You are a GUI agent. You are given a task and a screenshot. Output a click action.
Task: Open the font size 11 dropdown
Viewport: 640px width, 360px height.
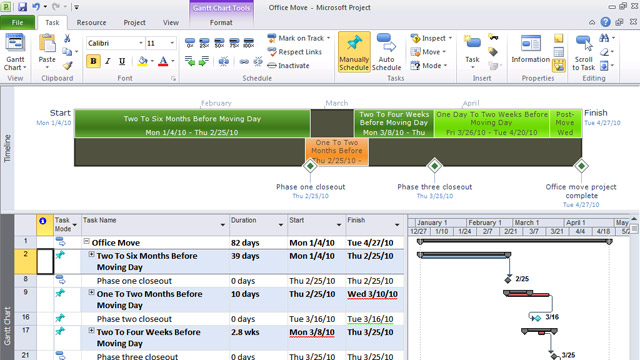point(172,43)
